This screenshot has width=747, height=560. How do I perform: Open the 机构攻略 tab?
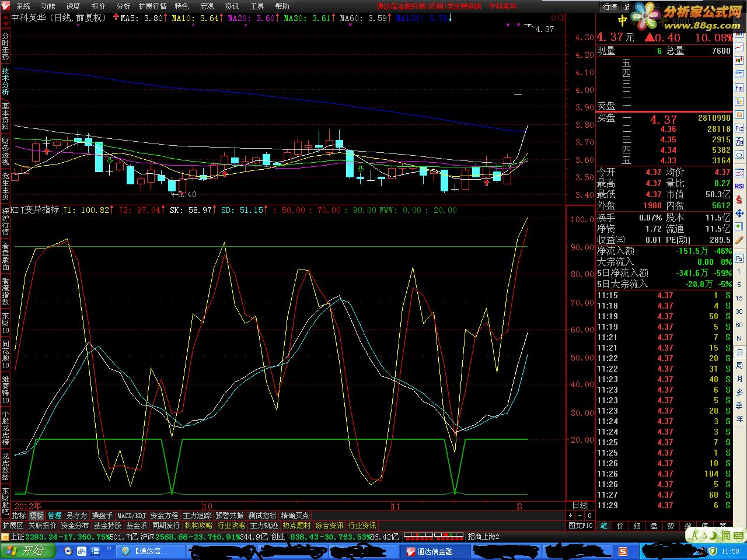[198, 526]
